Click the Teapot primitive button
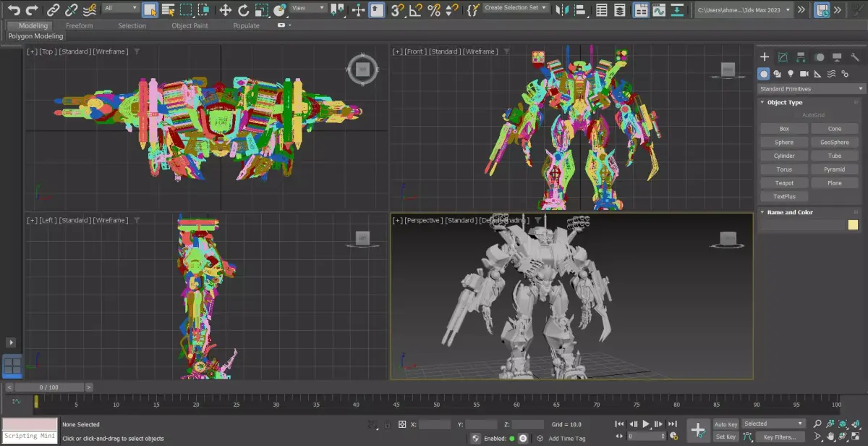The width and height of the screenshot is (868, 446). tap(784, 183)
